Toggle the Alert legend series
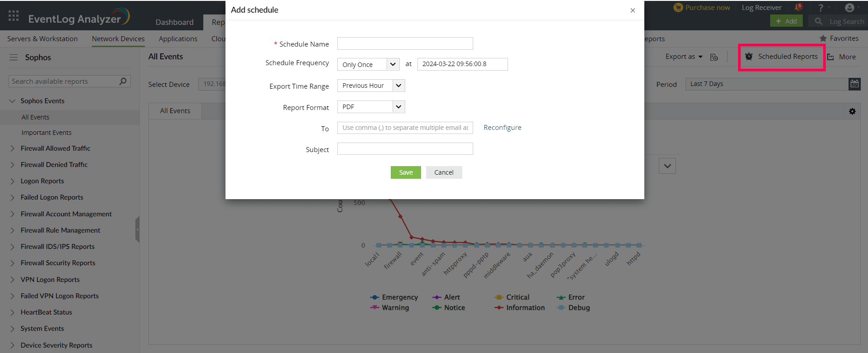This screenshot has height=353, width=868. tap(446, 297)
